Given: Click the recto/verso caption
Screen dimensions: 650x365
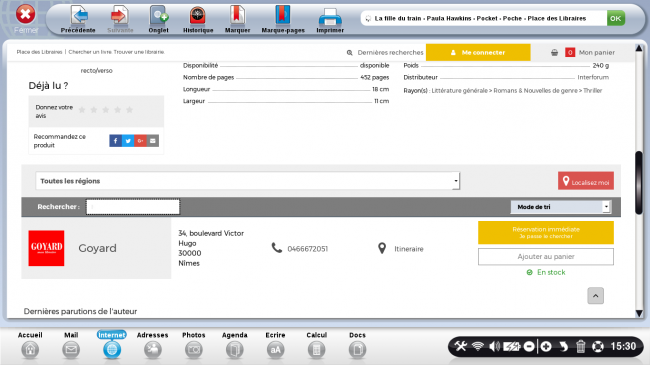Looking at the screenshot, I should pos(97,71).
